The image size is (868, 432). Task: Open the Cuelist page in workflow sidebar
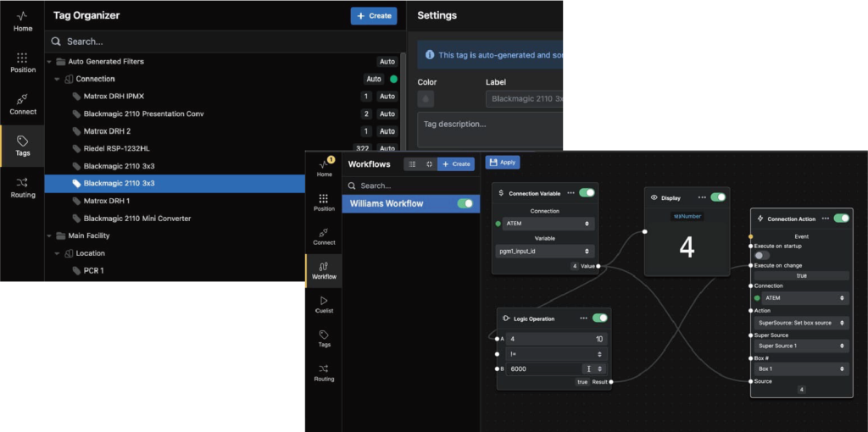(x=324, y=305)
